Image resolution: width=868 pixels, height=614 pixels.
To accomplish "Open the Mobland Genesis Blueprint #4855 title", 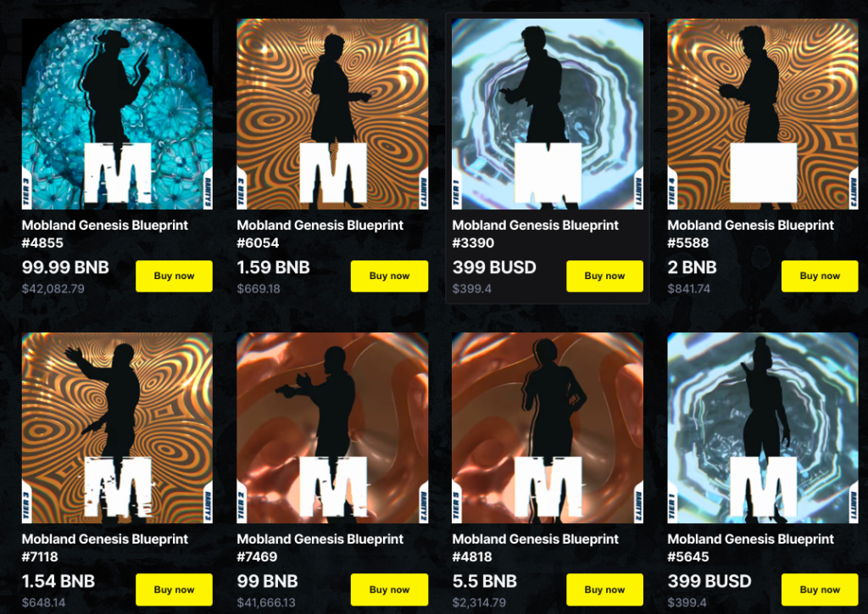I will (x=104, y=233).
